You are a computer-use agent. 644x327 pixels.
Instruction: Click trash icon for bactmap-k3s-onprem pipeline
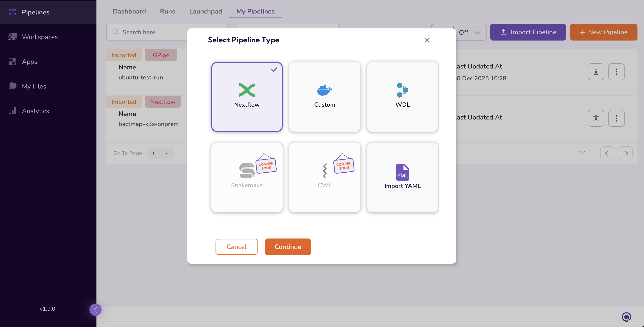pos(596,118)
